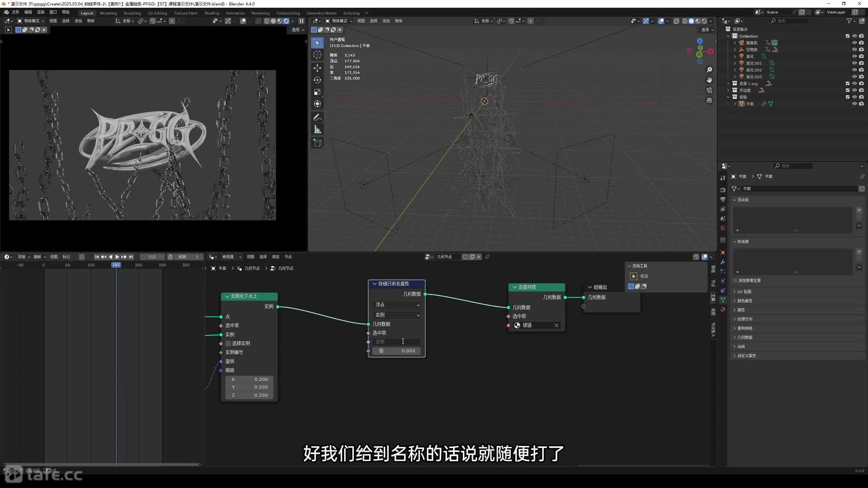Viewport: 868px width, 488px height.
Task: Open the Tool settings properties tab
Action: click(x=723, y=178)
